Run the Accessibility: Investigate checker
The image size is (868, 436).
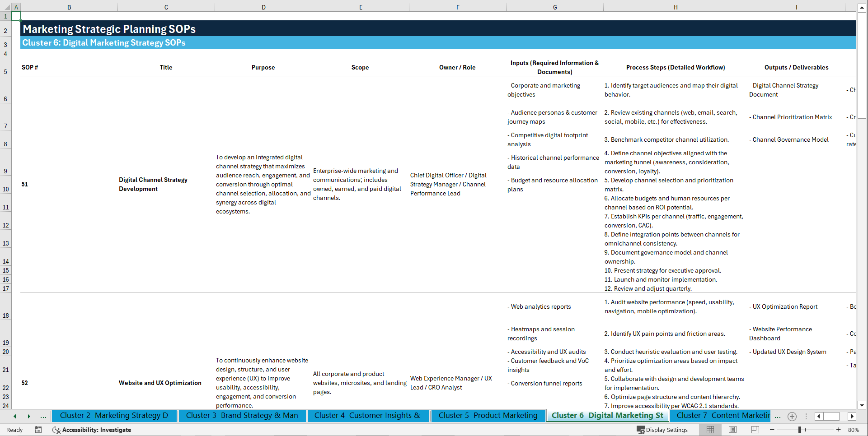[x=92, y=430]
